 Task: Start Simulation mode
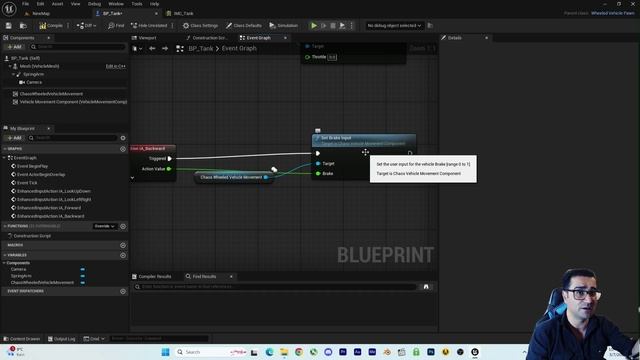284,25
